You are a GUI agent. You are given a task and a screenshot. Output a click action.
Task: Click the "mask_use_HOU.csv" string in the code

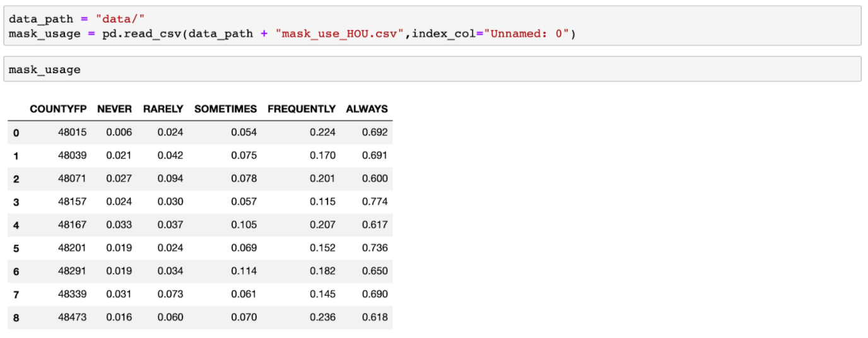point(339,34)
